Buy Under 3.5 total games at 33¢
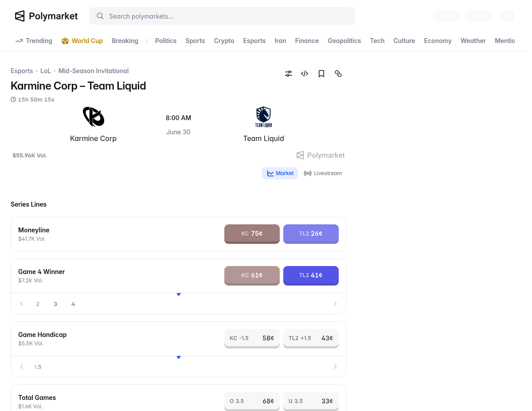Viewport: 532px width, 411px height. 311,401
